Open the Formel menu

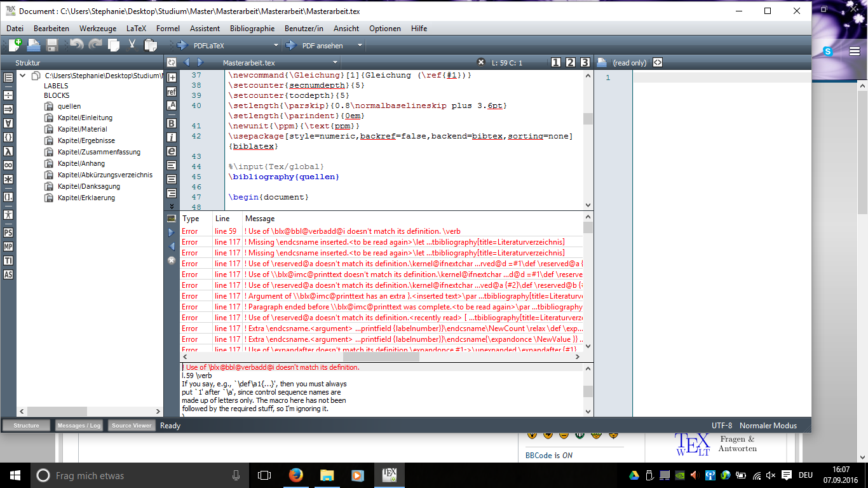point(168,29)
